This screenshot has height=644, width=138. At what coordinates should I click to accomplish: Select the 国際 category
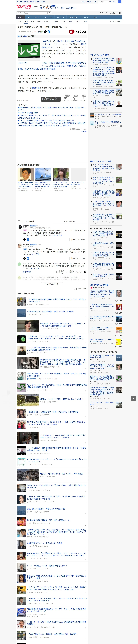pyautogui.click(x=32, y=21)
